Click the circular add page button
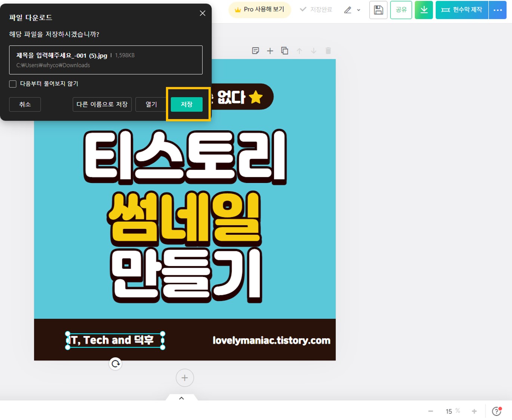This screenshot has height=420, width=512. tap(185, 378)
